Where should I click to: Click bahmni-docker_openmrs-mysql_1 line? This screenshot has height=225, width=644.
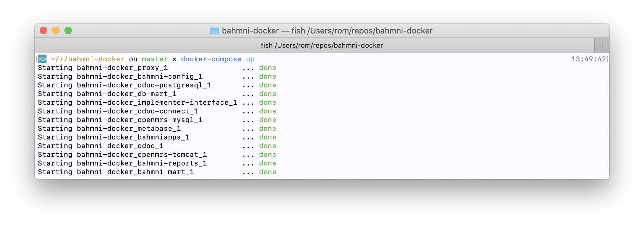pyautogui.click(x=157, y=120)
